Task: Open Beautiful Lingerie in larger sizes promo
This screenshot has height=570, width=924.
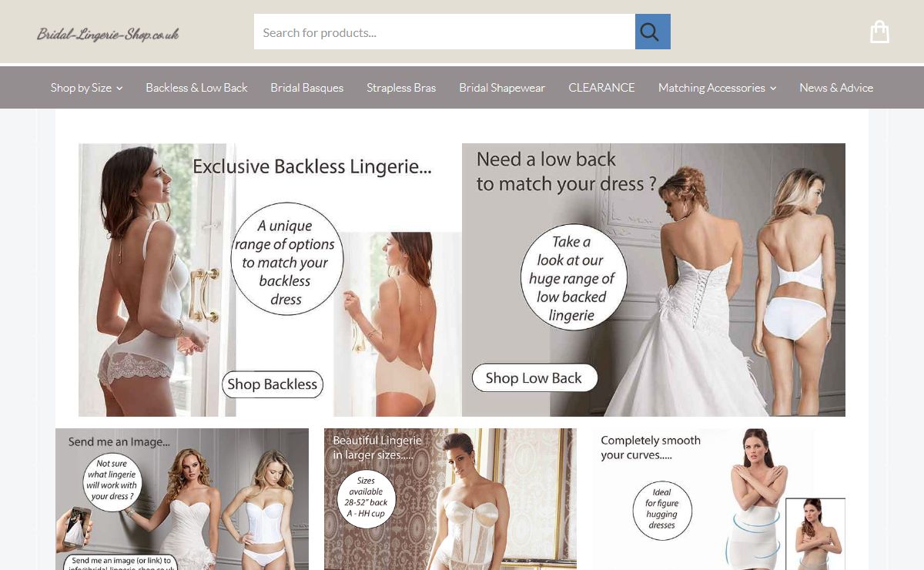Action: pyautogui.click(x=450, y=499)
